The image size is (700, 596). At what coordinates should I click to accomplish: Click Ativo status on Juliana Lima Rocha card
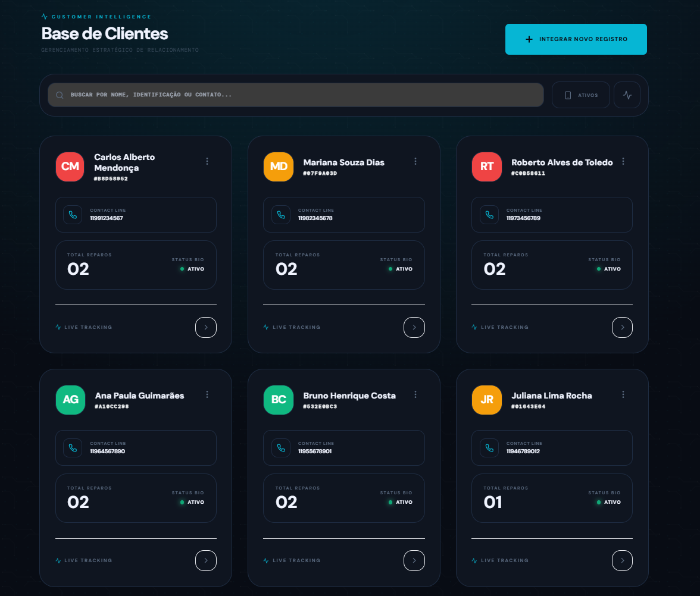point(609,502)
